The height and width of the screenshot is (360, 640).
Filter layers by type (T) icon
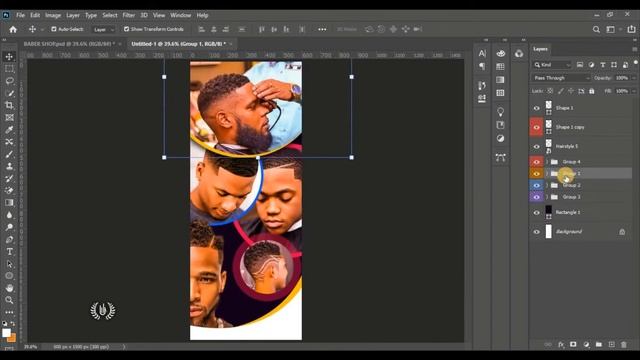click(x=602, y=65)
